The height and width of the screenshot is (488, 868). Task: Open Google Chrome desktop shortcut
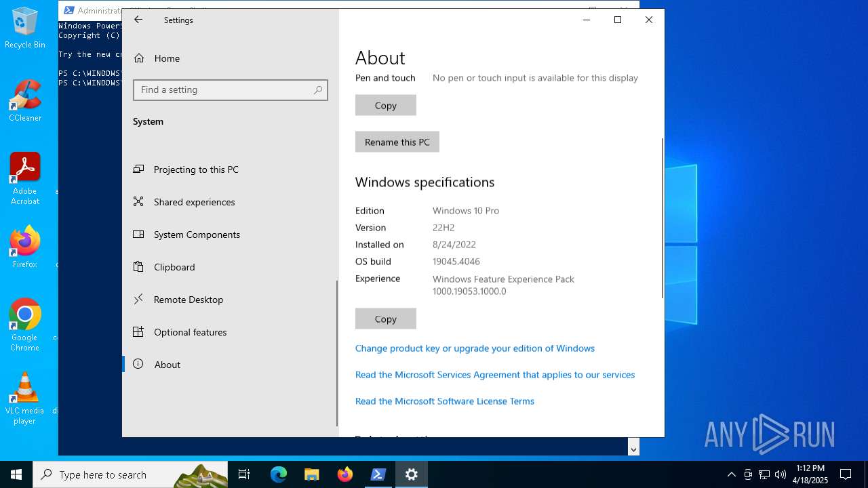coord(25,325)
